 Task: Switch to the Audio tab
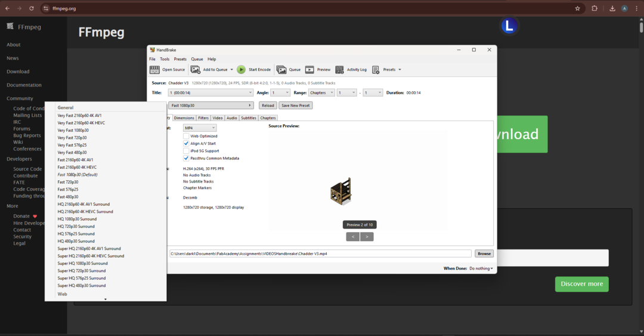(231, 118)
